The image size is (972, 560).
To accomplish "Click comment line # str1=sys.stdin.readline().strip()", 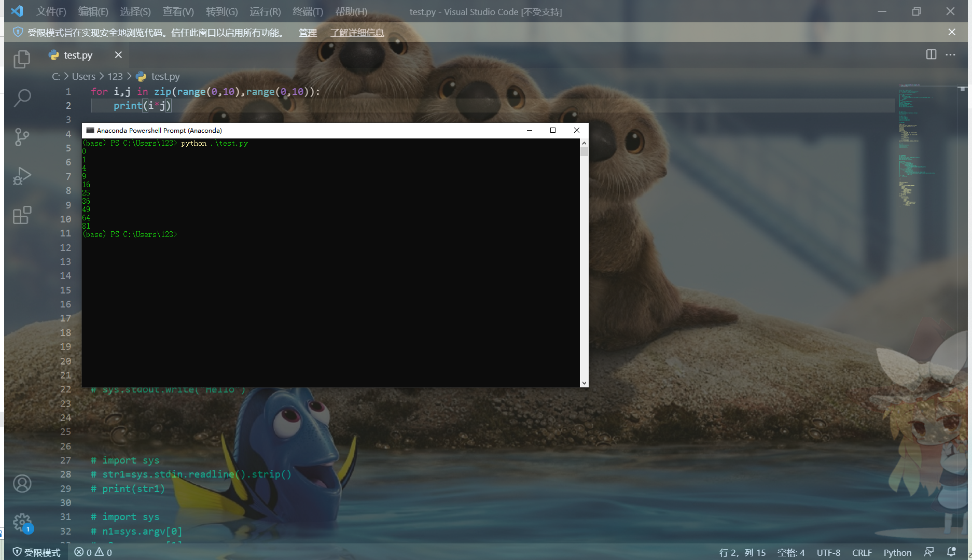I will [191, 474].
